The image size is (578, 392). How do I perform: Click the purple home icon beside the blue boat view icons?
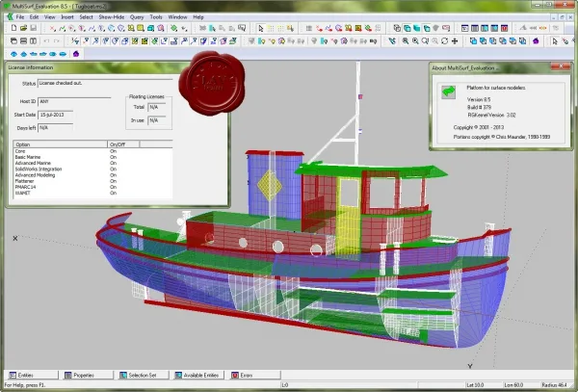tap(76, 54)
